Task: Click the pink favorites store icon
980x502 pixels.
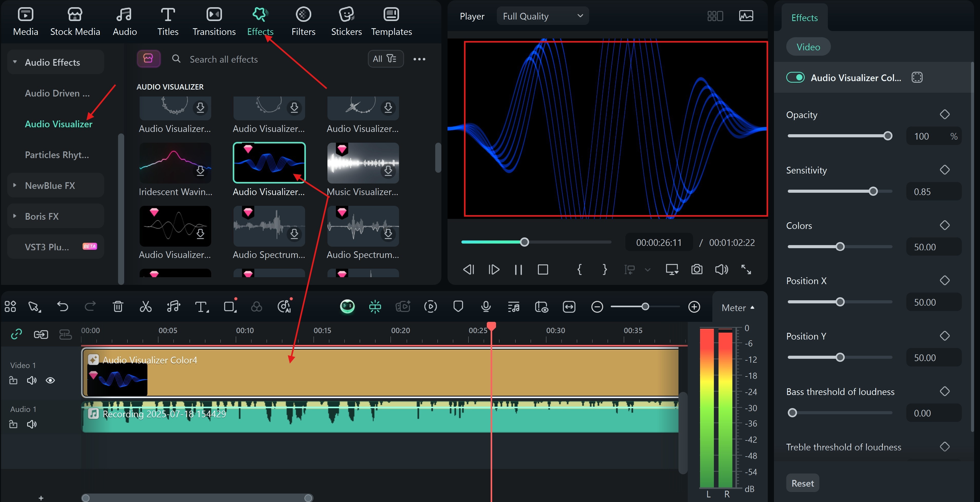Action: [148, 59]
